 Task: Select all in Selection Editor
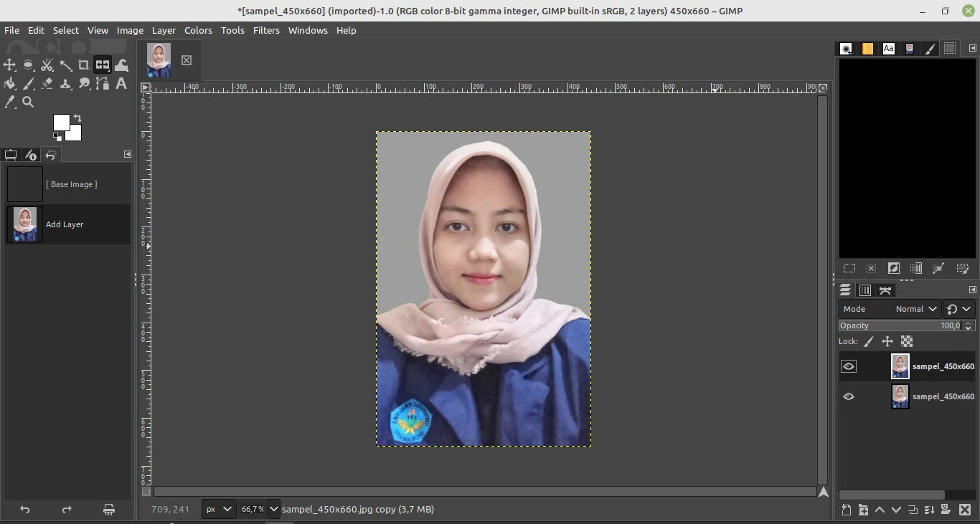[849, 268]
